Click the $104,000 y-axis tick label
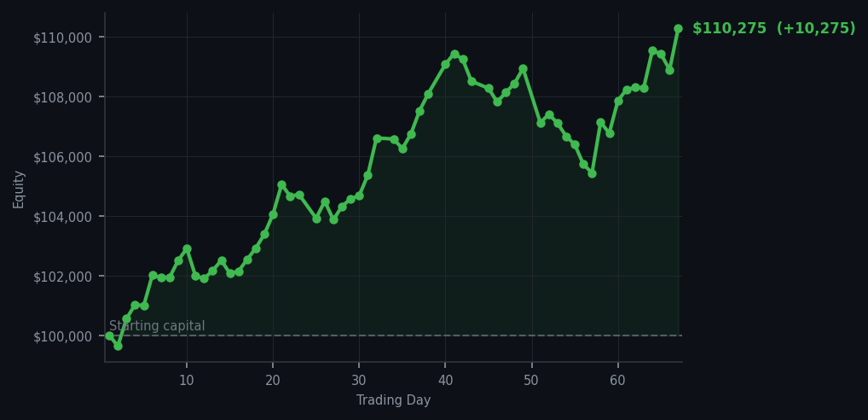 click(x=62, y=217)
